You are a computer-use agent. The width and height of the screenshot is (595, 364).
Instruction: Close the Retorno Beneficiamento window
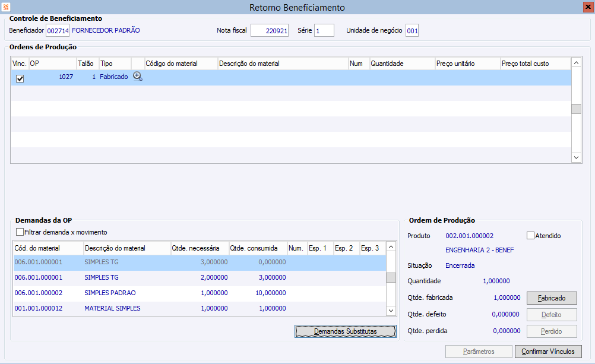point(587,7)
